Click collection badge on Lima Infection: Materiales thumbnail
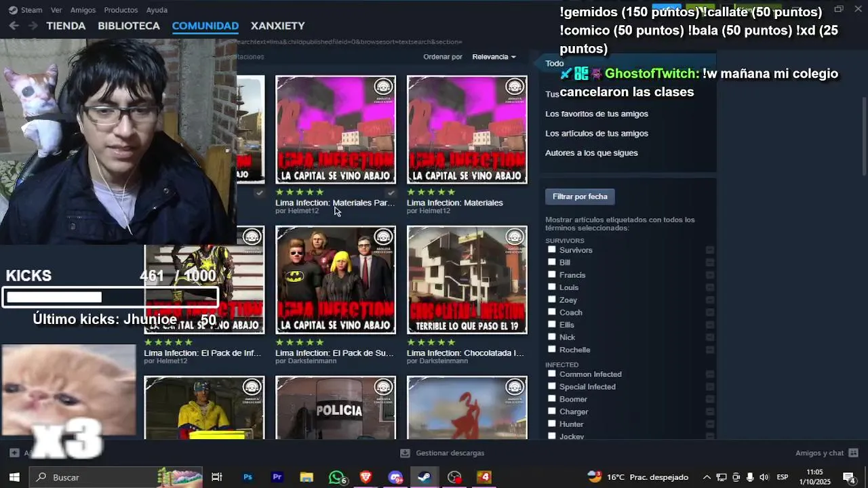Image resolution: width=868 pixels, height=488 pixels. coord(515,86)
